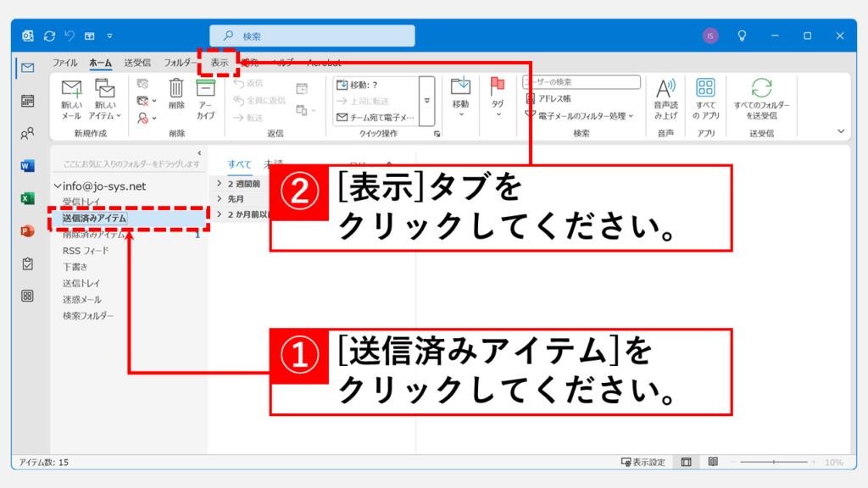Open 電子メールのフィルター処理 dropdown
This screenshot has height=488, width=868.
click(579, 115)
